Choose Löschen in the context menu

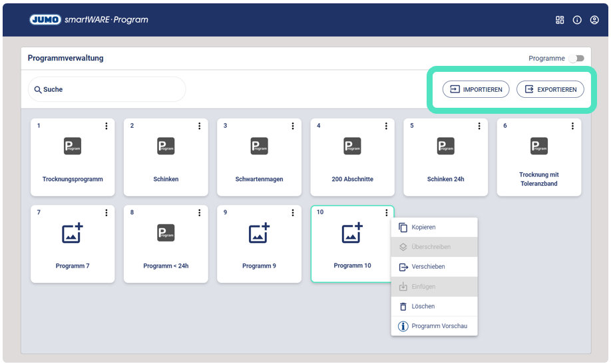pyautogui.click(x=423, y=307)
